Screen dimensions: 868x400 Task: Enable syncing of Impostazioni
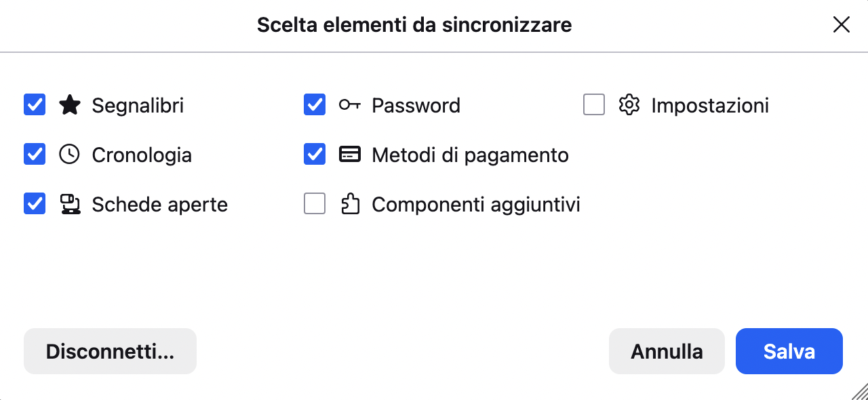point(593,104)
